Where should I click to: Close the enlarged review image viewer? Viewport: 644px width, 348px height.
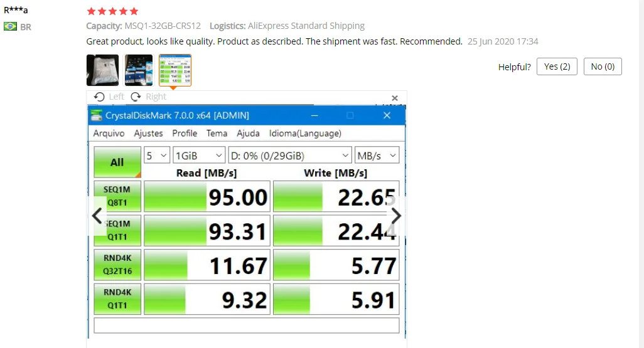pyautogui.click(x=395, y=98)
